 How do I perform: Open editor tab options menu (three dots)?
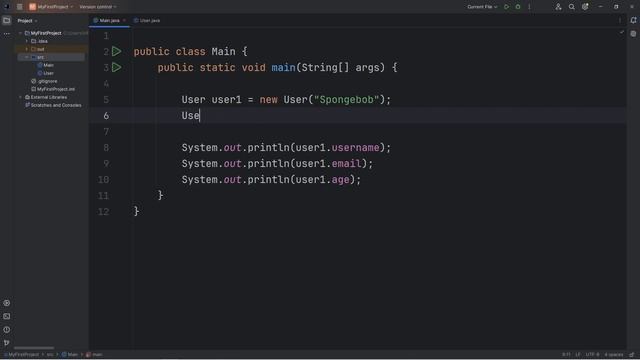click(620, 20)
